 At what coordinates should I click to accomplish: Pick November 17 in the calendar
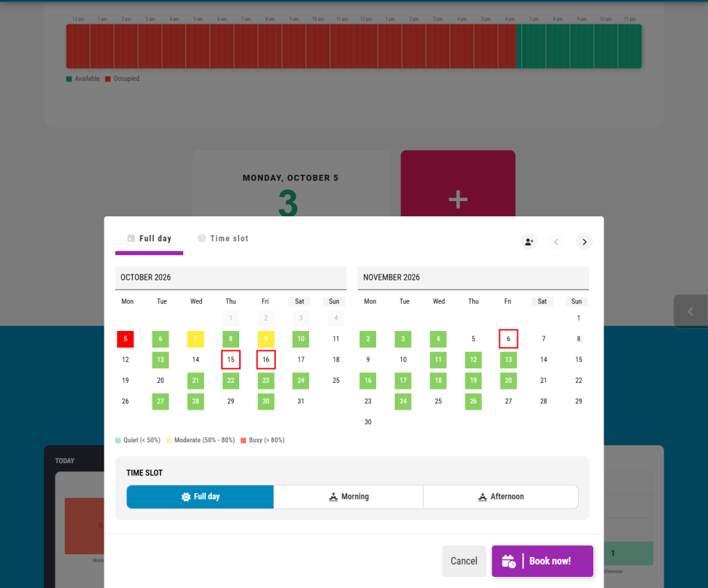pyautogui.click(x=403, y=381)
